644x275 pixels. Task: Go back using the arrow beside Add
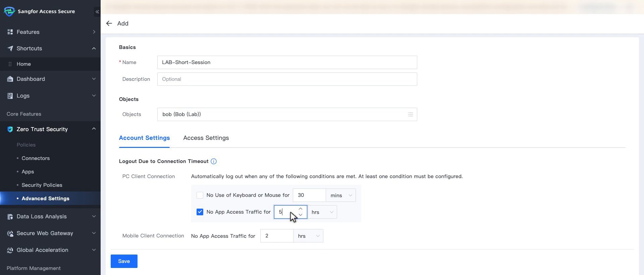[x=109, y=23]
